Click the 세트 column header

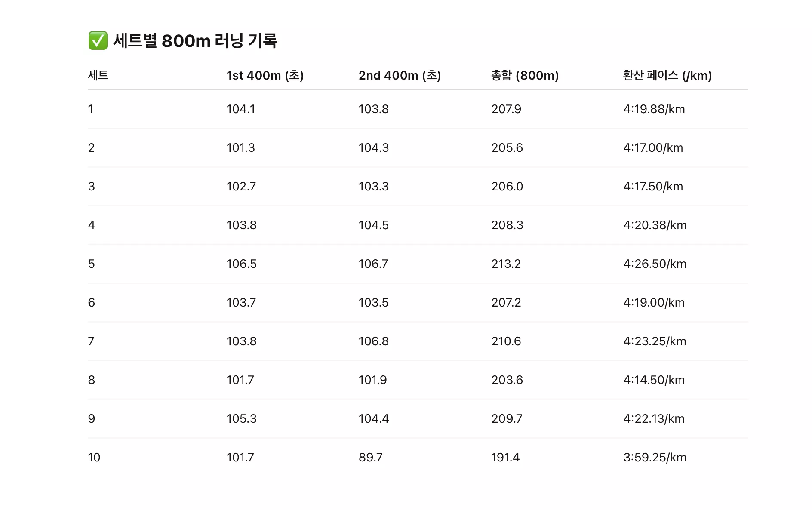(x=98, y=75)
